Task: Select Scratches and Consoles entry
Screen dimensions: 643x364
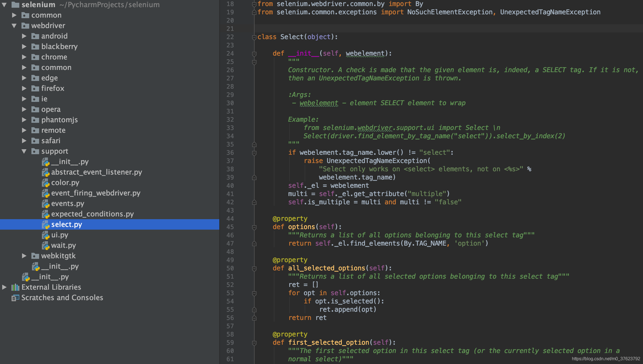Action: tap(62, 298)
